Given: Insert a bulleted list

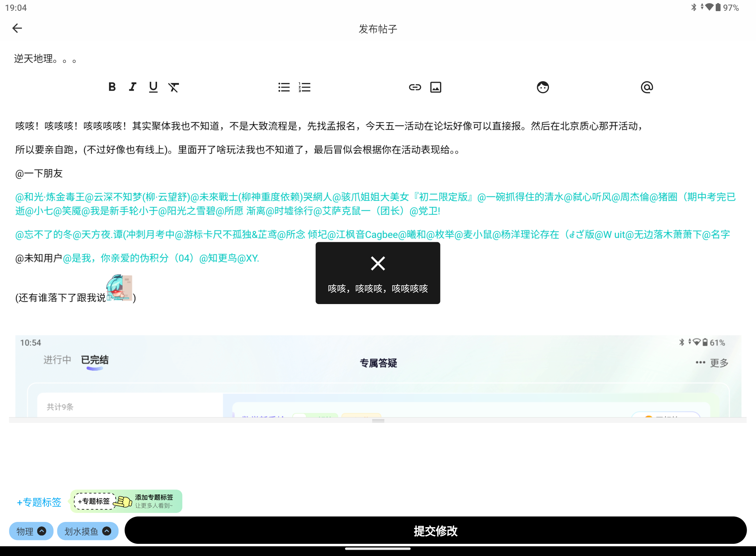Looking at the screenshot, I should [284, 87].
